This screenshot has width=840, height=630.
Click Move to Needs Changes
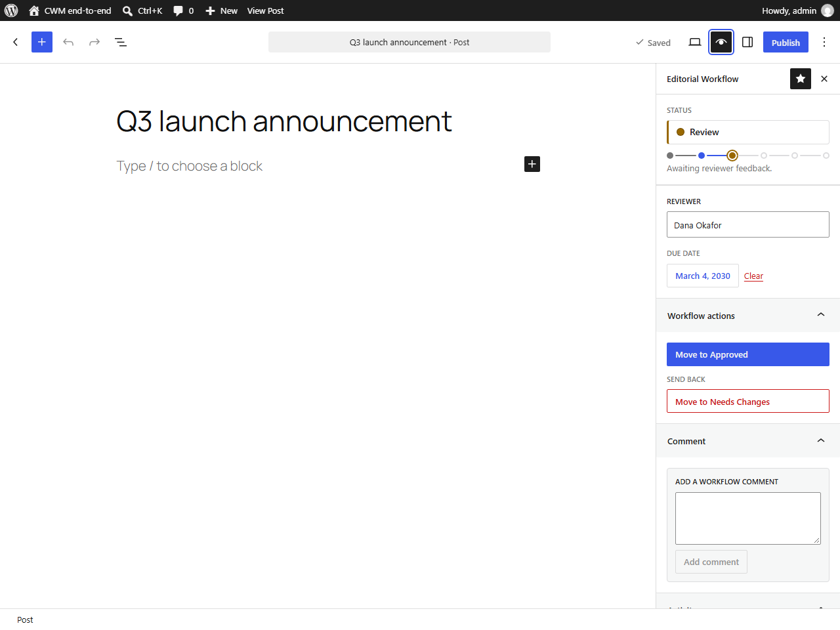click(748, 401)
